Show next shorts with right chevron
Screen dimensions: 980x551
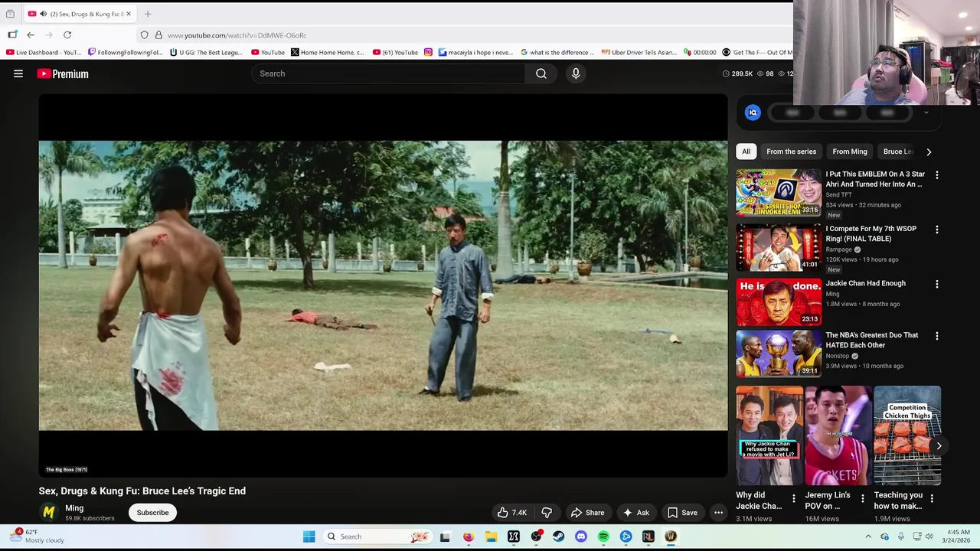click(x=939, y=446)
